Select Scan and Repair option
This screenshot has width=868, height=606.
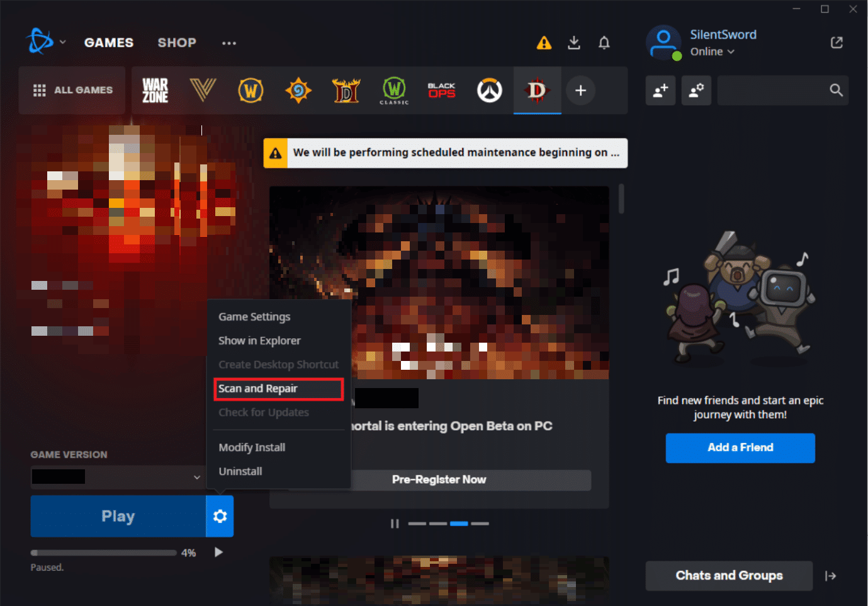(279, 389)
